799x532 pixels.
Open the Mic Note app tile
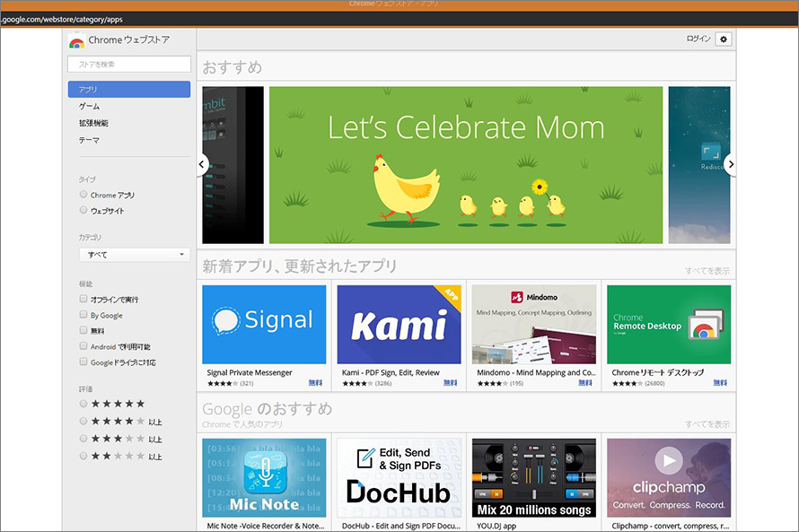coord(264,478)
